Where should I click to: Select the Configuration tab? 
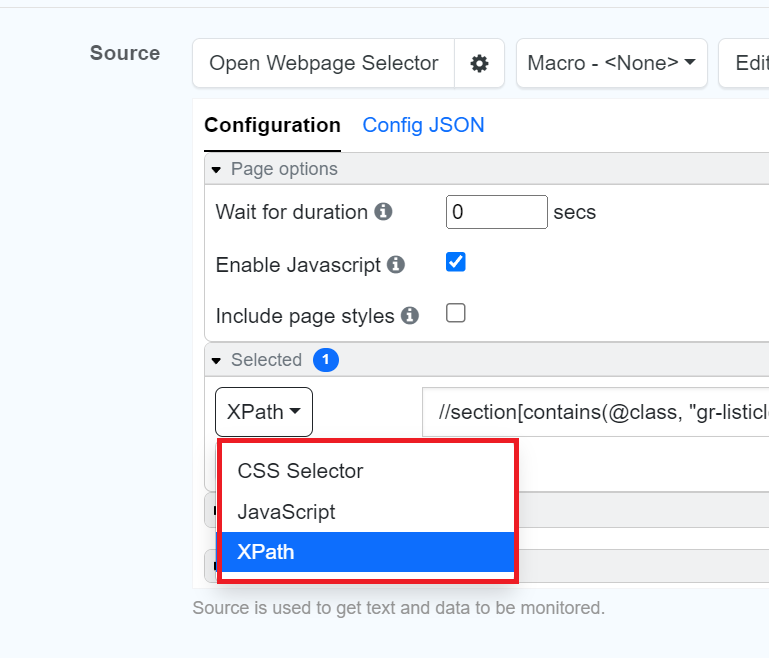click(x=272, y=125)
